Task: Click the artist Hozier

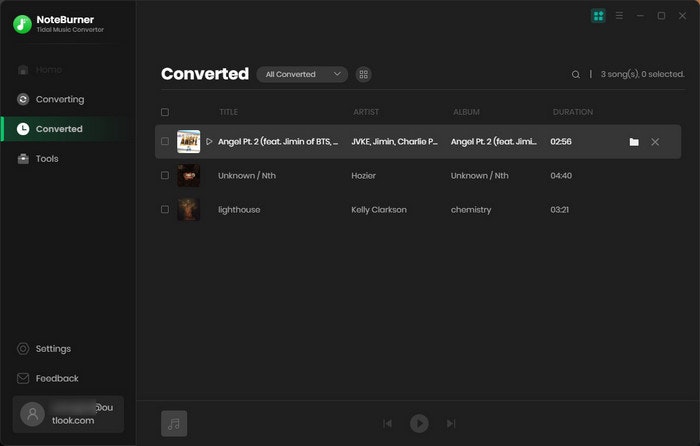Action: click(363, 175)
